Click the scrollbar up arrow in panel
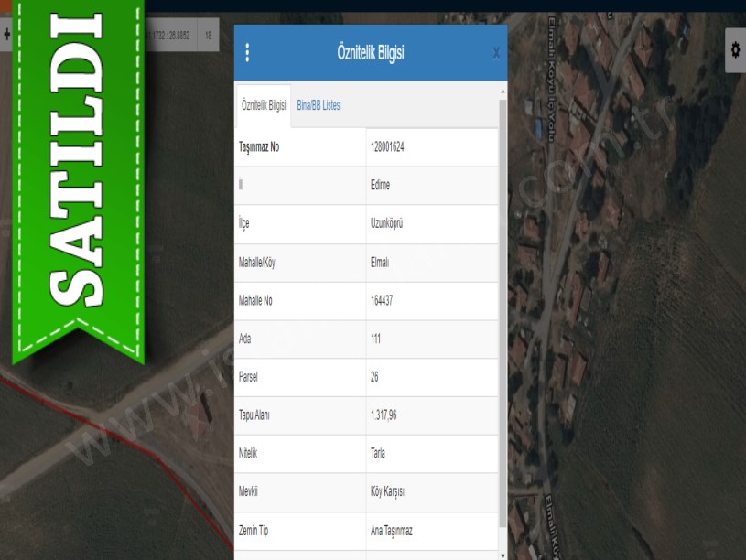Viewport: 746px width, 560px height. [502, 92]
